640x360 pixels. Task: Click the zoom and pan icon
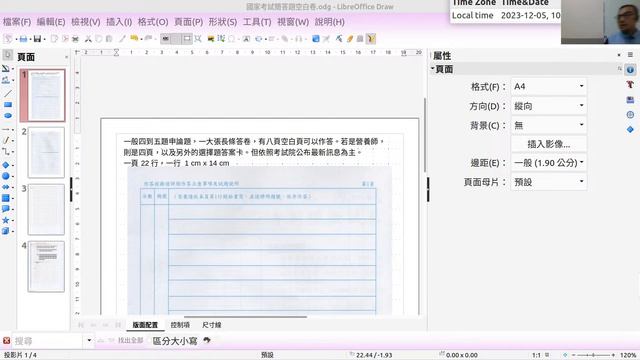pyautogui.click(x=198, y=39)
